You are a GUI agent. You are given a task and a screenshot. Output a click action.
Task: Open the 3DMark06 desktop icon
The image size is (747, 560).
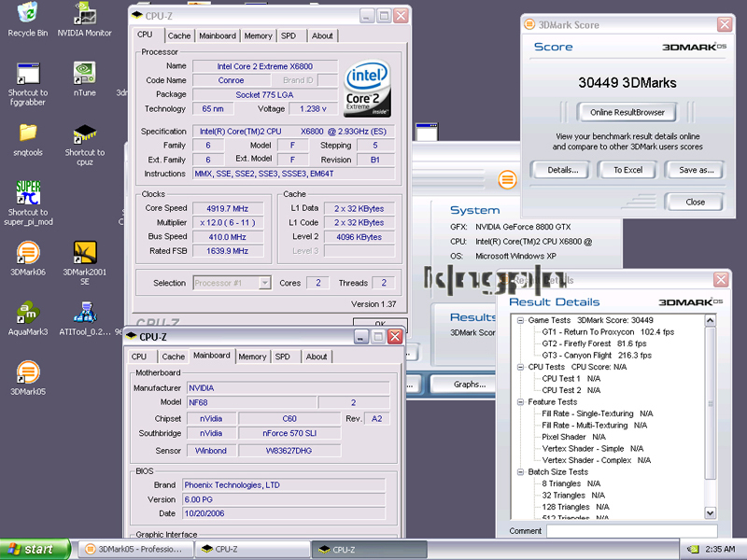click(x=28, y=253)
